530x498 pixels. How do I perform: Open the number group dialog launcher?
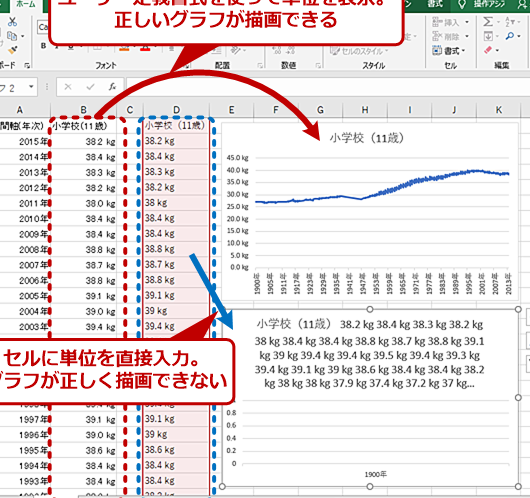[x=318, y=66]
